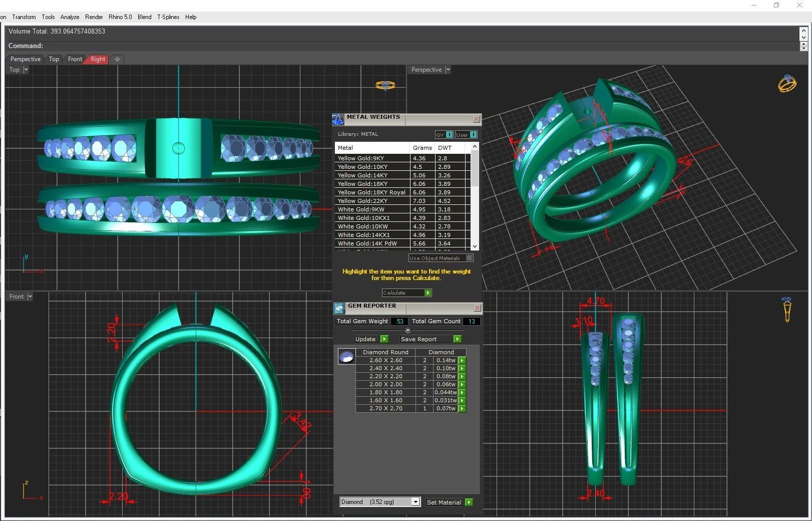The image size is (812, 521).
Task: Click the Top viewport ring view icon
Action: click(385, 86)
